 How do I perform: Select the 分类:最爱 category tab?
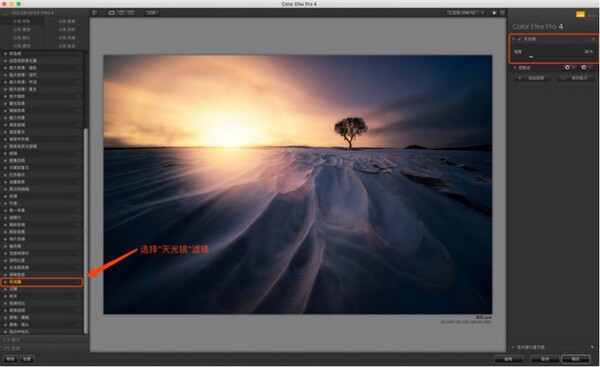(67, 21)
